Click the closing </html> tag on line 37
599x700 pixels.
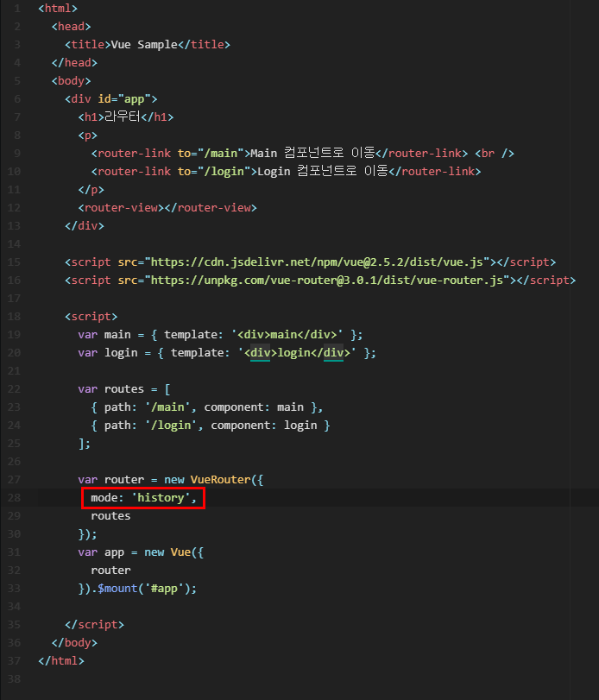61,660
